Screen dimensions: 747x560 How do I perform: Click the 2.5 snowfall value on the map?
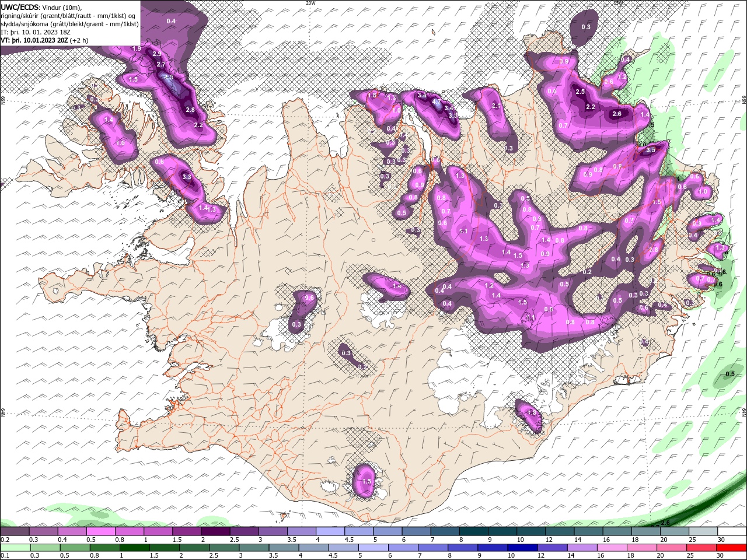click(580, 92)
